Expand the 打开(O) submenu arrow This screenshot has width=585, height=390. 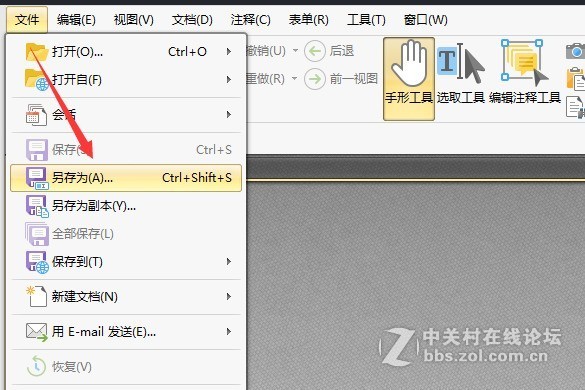click(x=229, y=52)
